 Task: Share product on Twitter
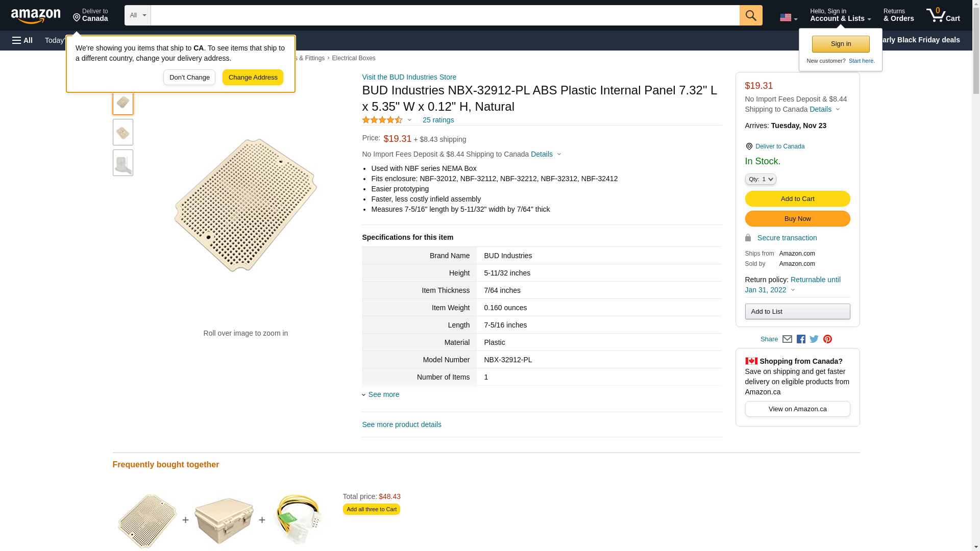coord(814,339)
